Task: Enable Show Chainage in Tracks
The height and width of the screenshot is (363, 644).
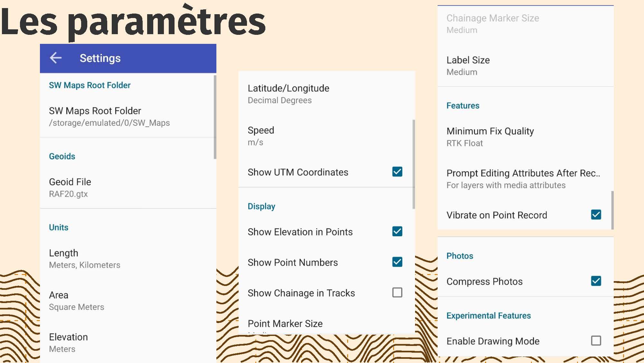Action: [397, 293]
